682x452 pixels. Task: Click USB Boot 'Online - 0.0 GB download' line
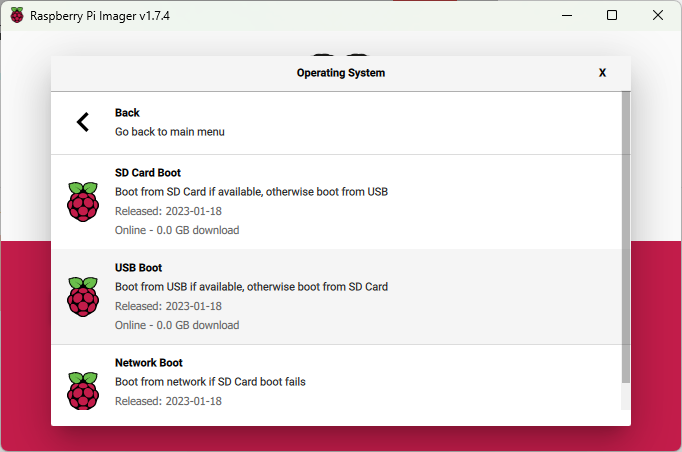point(177,325)
